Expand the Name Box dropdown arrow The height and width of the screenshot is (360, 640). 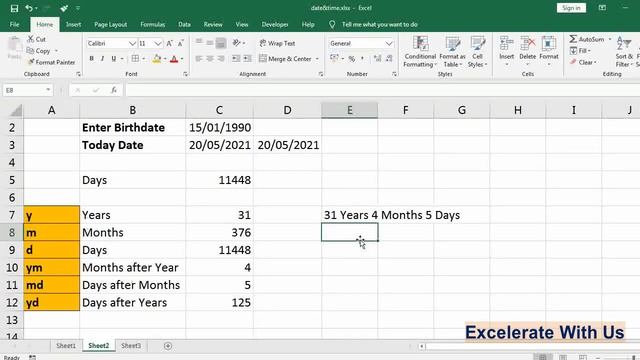48,90
